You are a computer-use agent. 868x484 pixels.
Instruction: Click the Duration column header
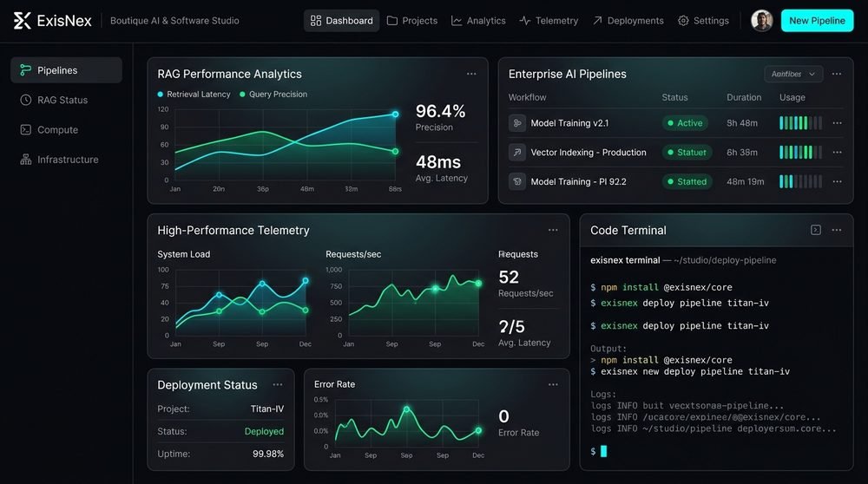(x=744, y=97)
